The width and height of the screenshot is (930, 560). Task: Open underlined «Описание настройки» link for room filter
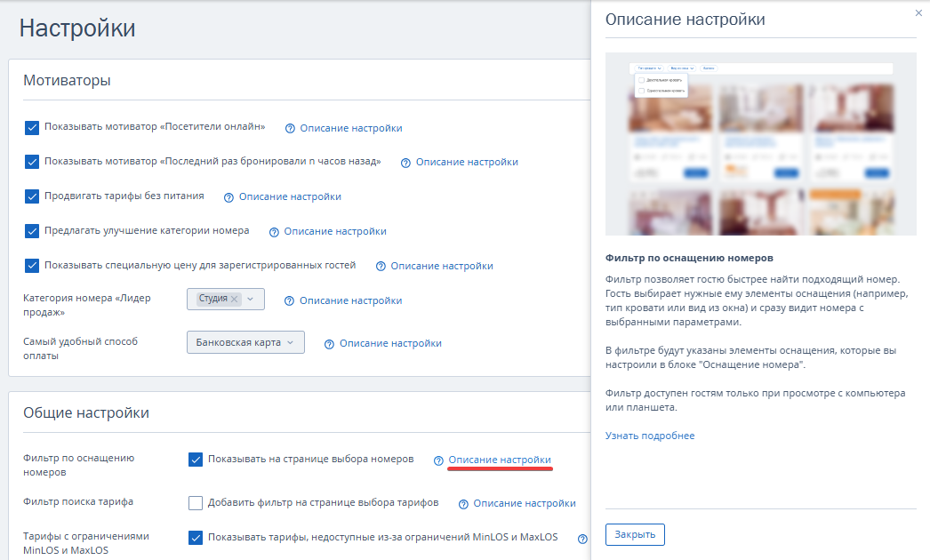point(500,460)
